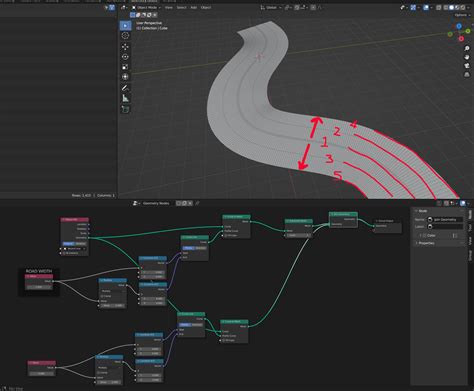This screenshot has width=474, height=391.
Task: Select the Rotate tool in viewport toolbar
Action: tap(125, 57)
